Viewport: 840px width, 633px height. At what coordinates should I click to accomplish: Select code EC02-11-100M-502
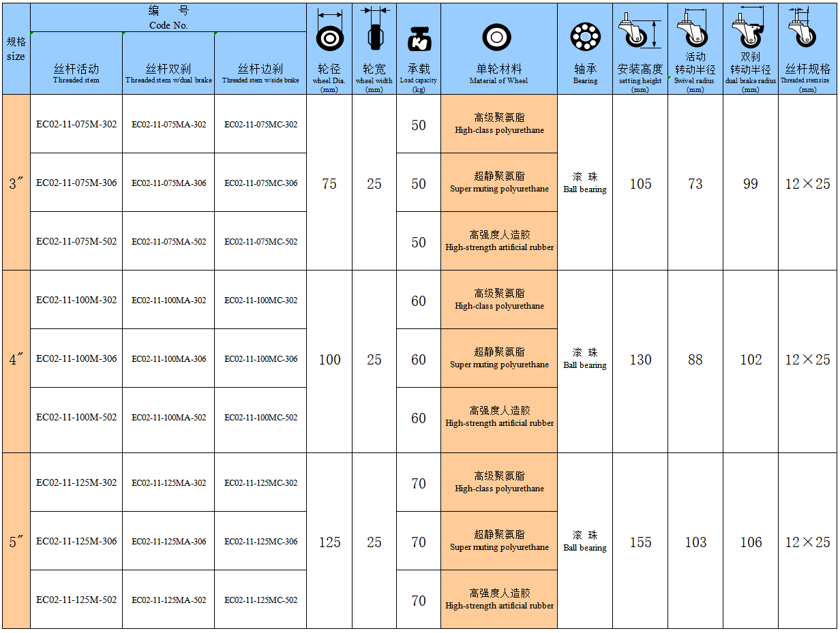[76, 417]
